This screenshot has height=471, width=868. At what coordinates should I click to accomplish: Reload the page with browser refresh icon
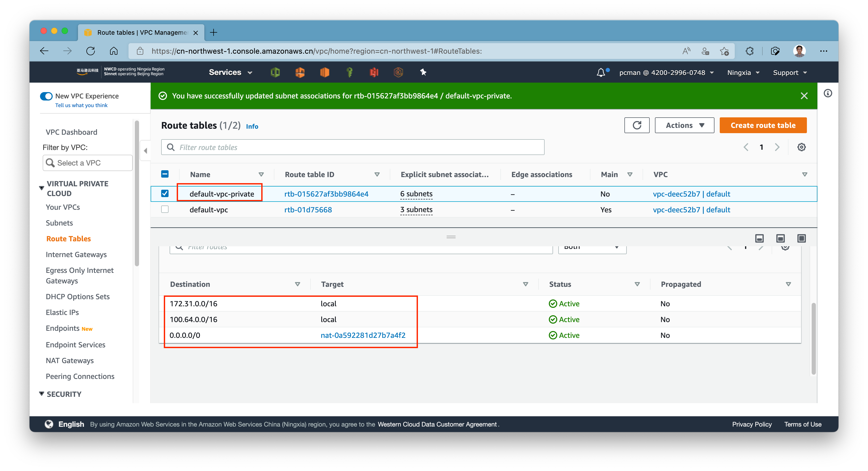click(91, 51)
